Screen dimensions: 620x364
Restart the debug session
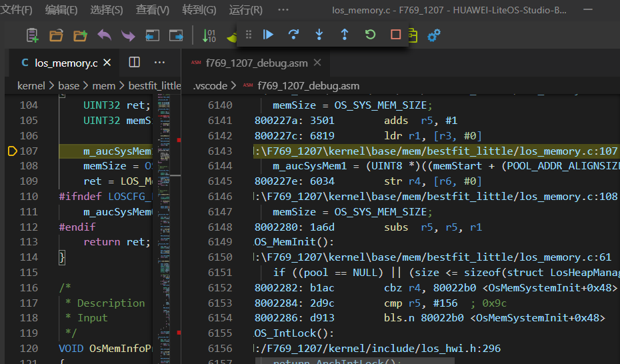pos(370,35)
